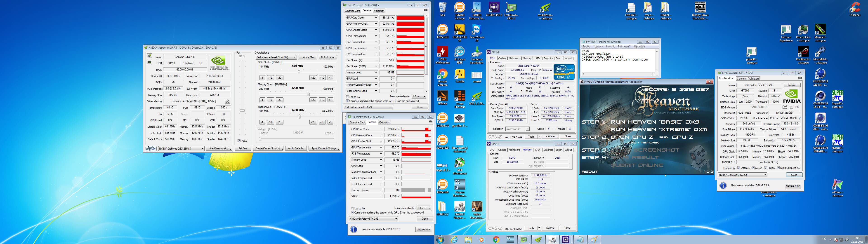Switch to the SPD tab in the lower CPU-Z window

tap(538, 150)
